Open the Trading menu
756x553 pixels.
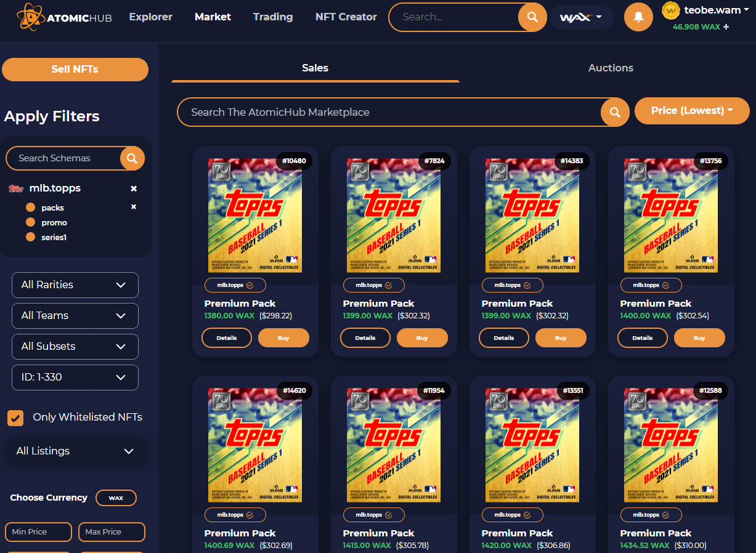[x=273, y=17]
